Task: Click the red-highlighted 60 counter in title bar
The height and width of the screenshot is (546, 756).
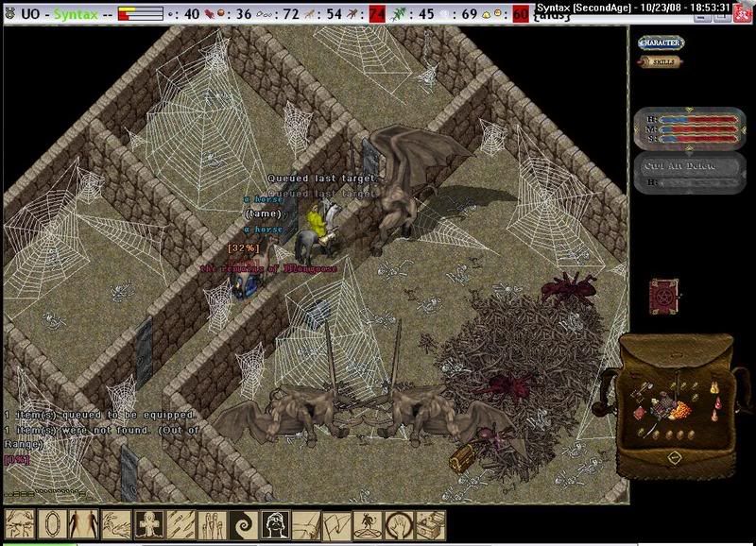Action: pos(520,14)
